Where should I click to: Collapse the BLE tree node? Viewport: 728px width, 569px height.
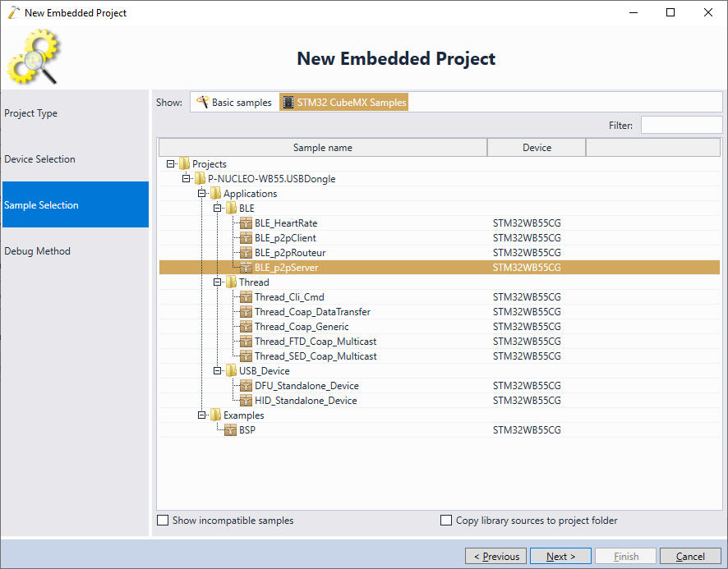[217, 209]
